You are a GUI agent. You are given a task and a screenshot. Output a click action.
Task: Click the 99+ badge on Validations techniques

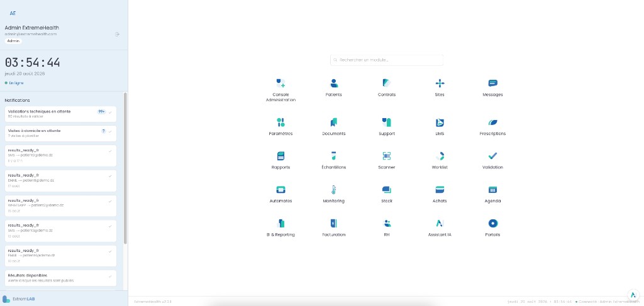click(101, 112)
